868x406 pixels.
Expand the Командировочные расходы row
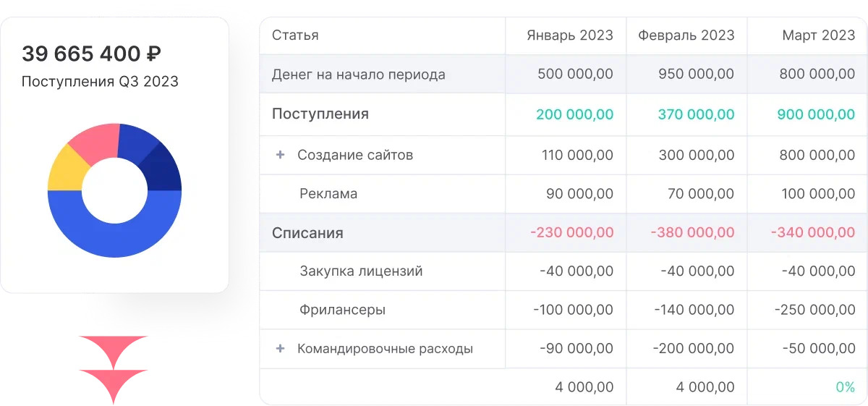click(281, 349)
